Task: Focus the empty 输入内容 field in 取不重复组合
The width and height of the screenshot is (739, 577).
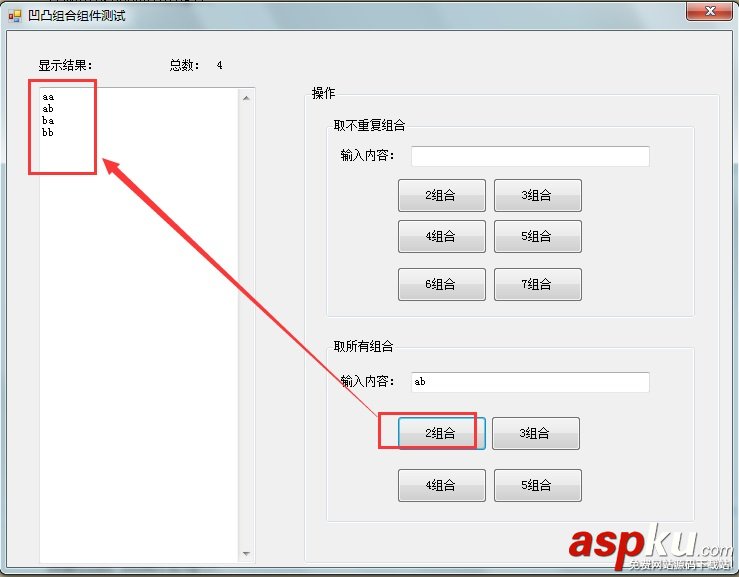Action: (x=530, y=156)
